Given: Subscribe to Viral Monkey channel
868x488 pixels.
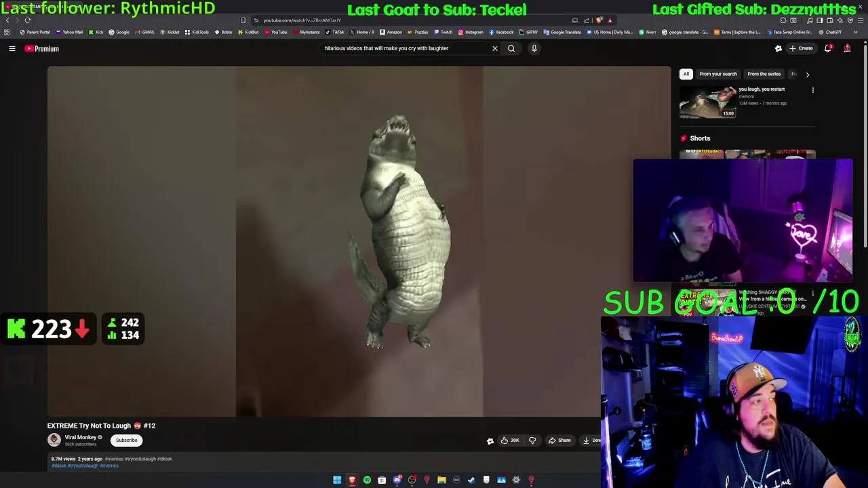Looking at the screenshot, I should coord(126,441).
